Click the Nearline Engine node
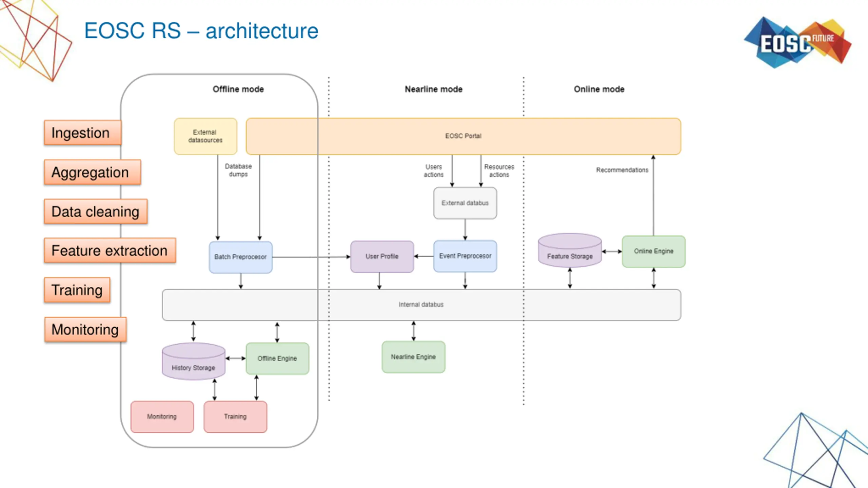Screen dimensions: 868x488 [x=413, y=357]
